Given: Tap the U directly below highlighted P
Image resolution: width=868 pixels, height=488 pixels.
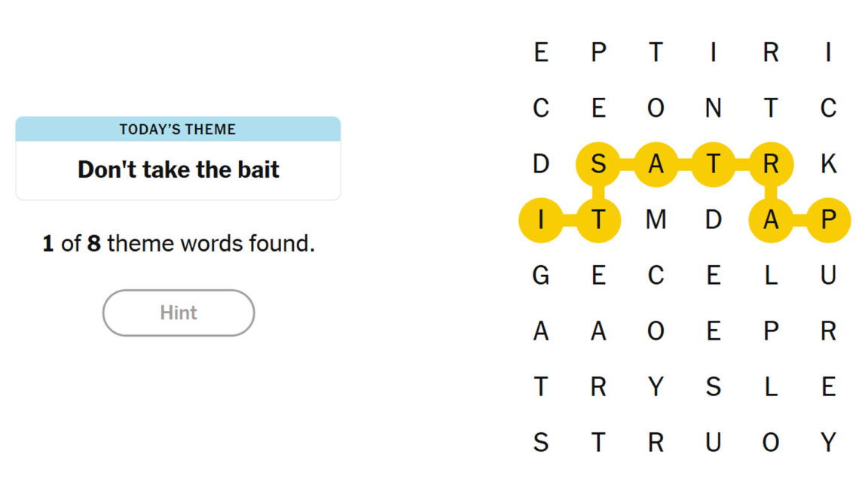Looking at the screenshot, I should (x=827, y=276).
